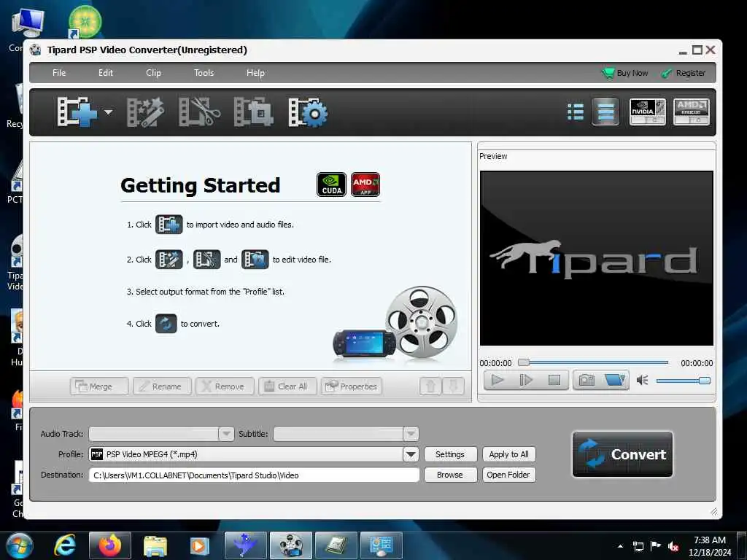747x560 pixels.
Task: Click the Clear All button
Action: pos(287,386)
